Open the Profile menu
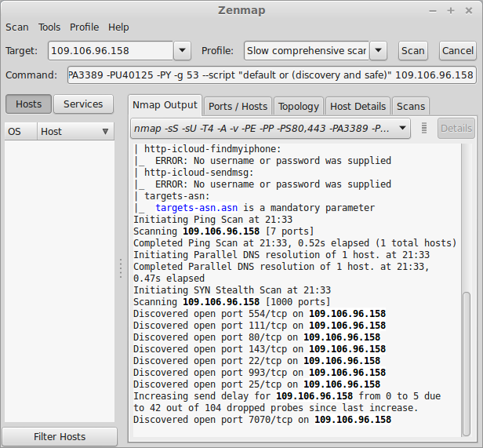Viewport: 483px width, 448px height. click(x=84, y=27)
